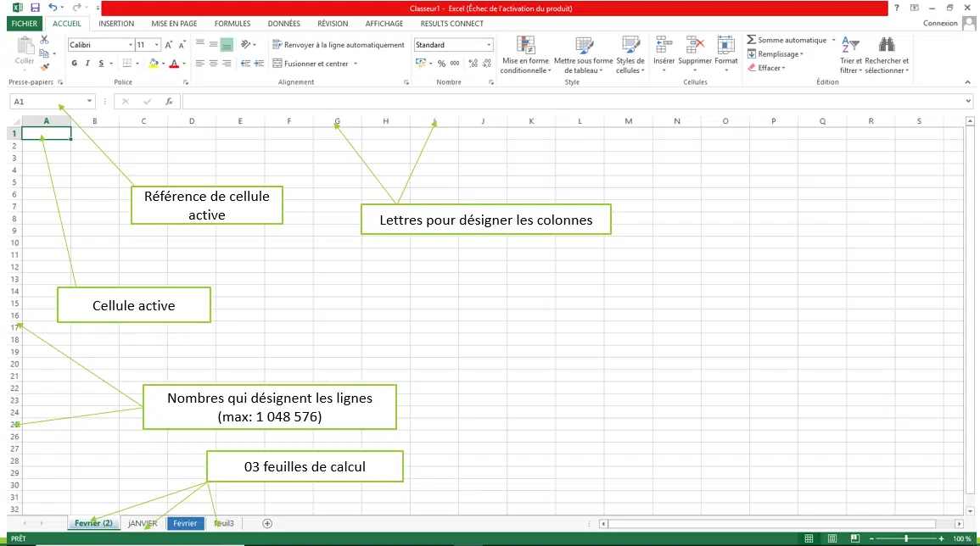Decrease the cell indent

(245, 63)
